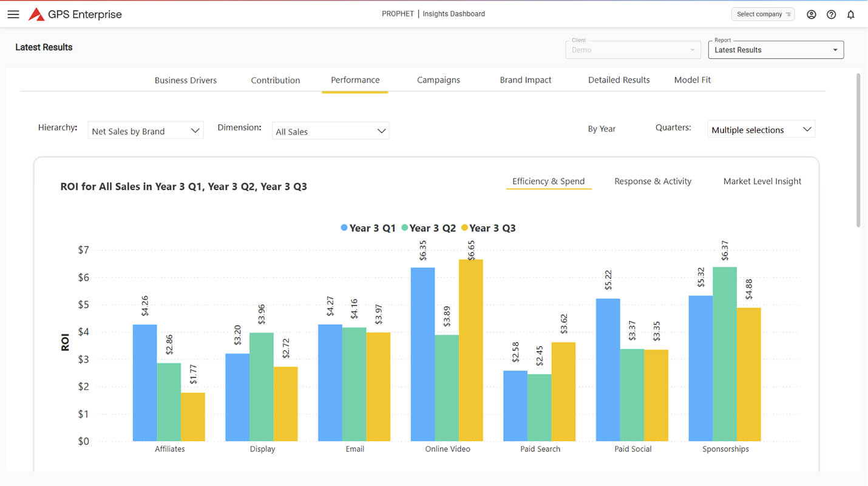
Task: Select the Online Video Q3 yellow bar
Action: coord(471,352)
